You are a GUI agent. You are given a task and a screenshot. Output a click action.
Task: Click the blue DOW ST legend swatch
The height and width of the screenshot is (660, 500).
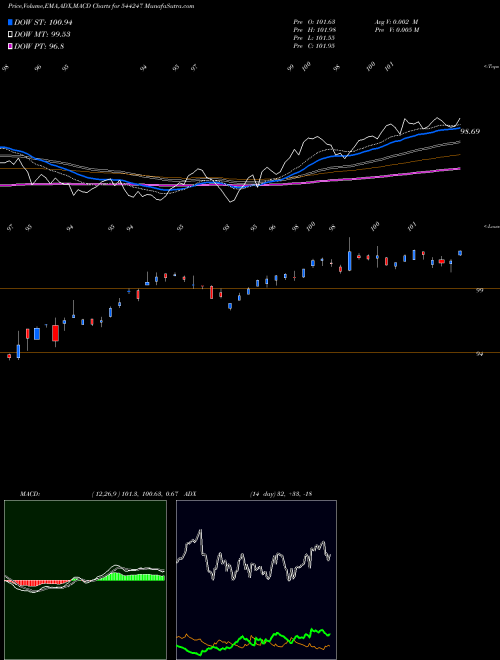pos(11,22)
